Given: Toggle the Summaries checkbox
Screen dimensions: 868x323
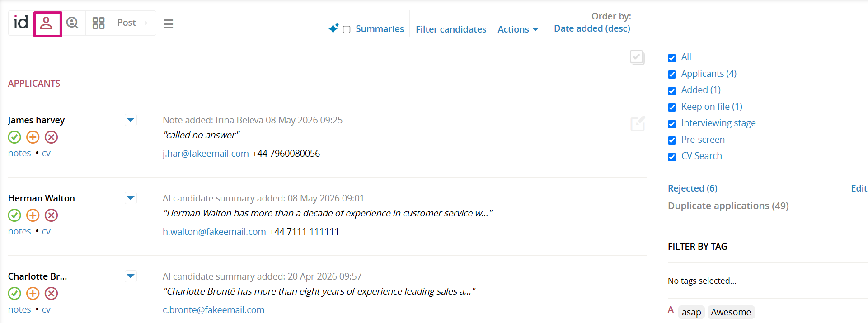Looking at the screenshot, I should [347, 29].
